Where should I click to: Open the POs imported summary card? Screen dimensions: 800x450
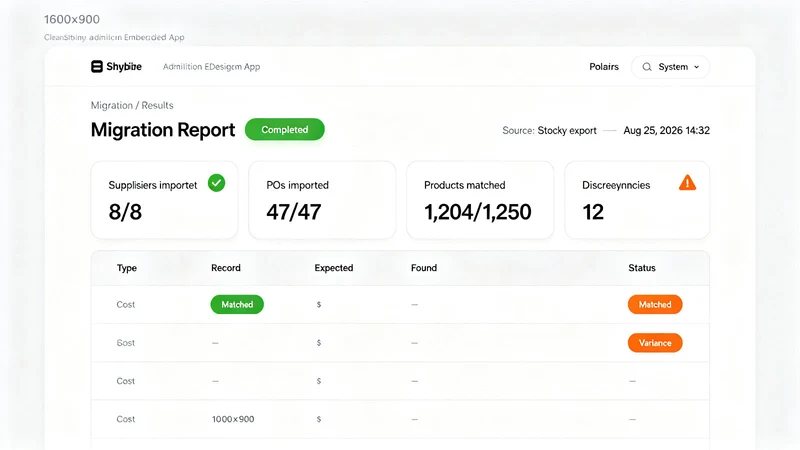point(322,200)
